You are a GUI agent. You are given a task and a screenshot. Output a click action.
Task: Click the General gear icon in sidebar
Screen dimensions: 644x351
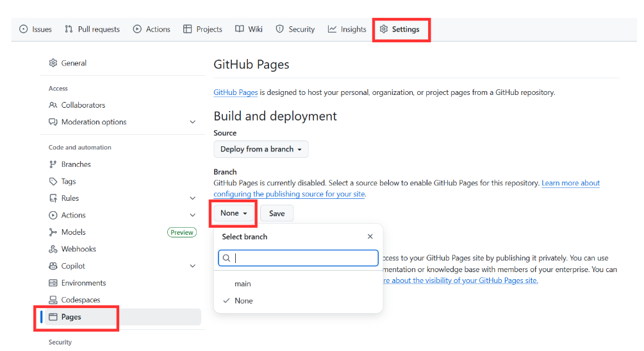[53, 63]
